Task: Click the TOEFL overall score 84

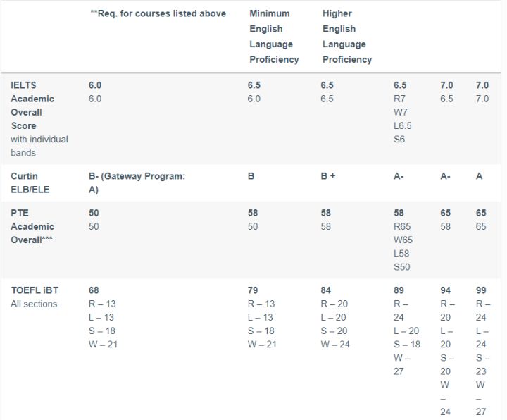Action: tap(327, 290)
